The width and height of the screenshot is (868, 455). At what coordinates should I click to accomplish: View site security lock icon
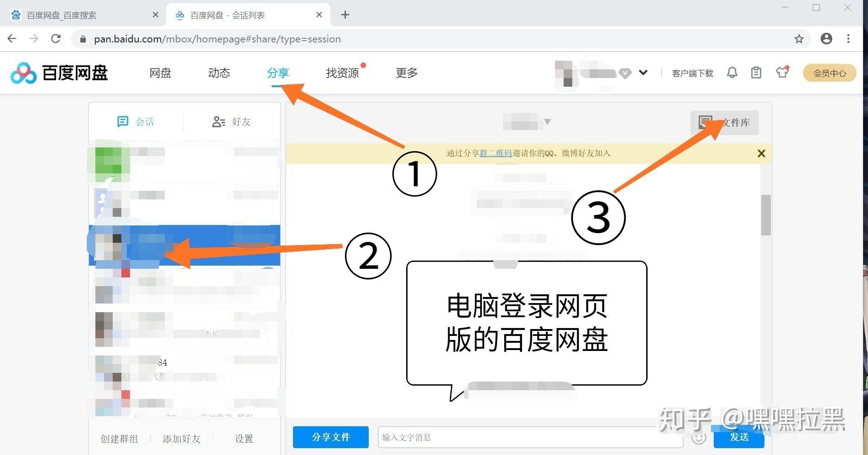(83, 39)
